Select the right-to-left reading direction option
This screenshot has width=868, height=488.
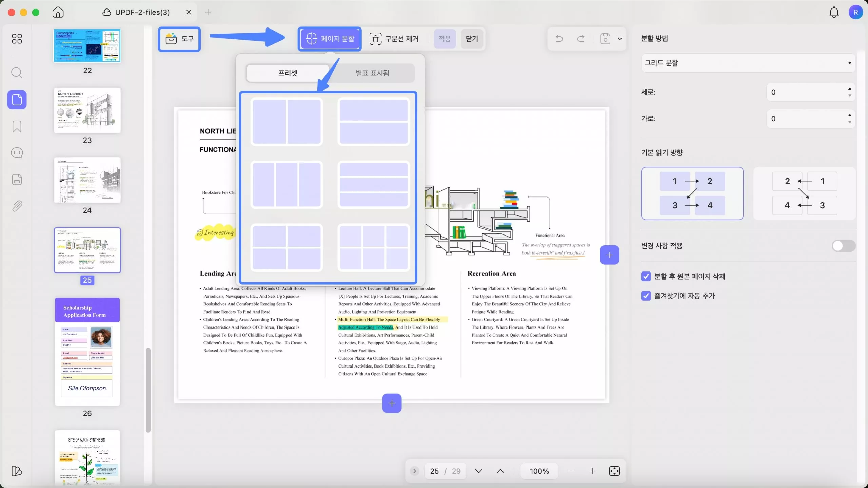pos(804,193)
